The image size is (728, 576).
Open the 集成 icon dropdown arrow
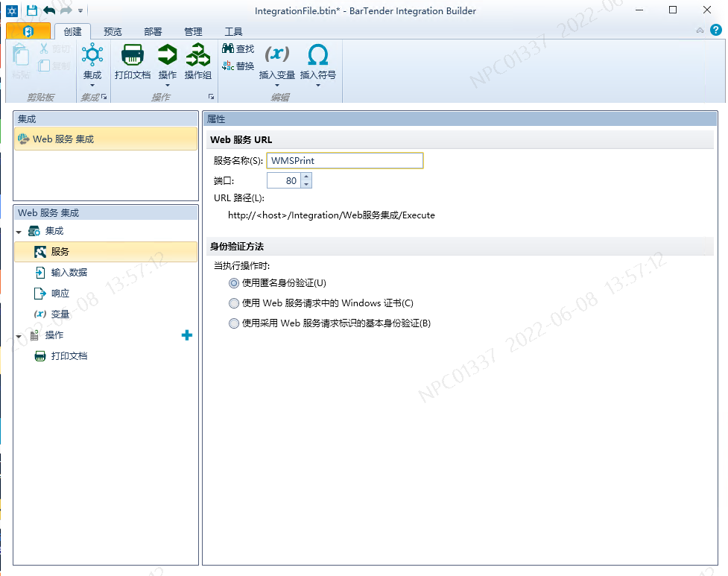click(92, 84)
